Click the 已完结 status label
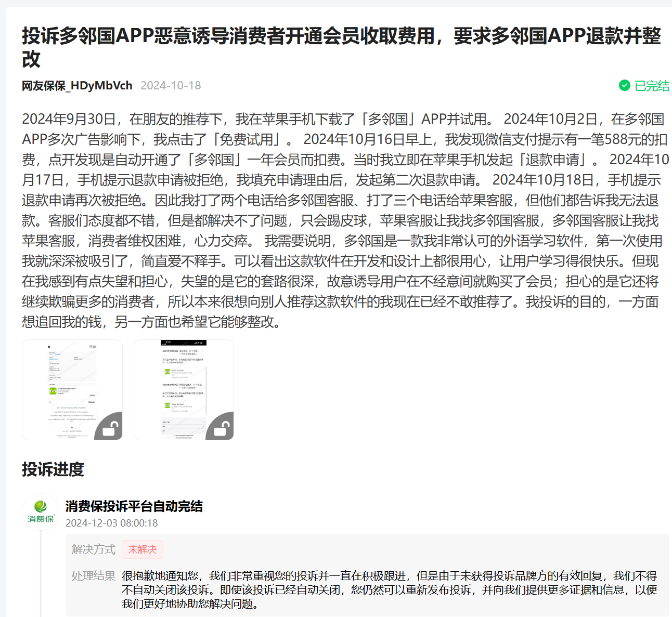 tap(652, 86)
